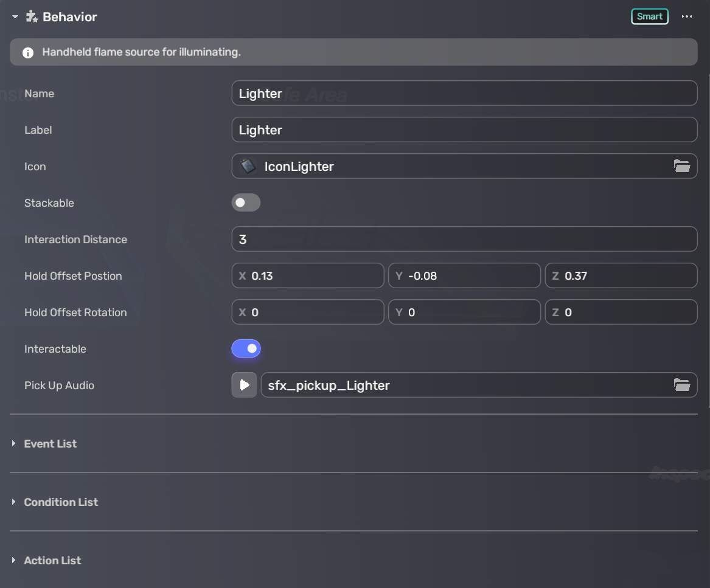The height and width of the screenshot is (588, 710).
Task: Browse for Icon asset folder button
Action: [681, 166]
